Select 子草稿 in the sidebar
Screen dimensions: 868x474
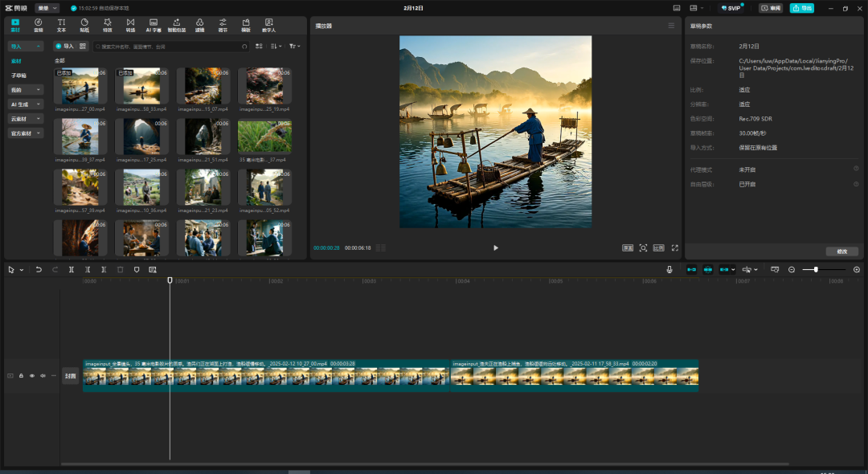[18, 76]
